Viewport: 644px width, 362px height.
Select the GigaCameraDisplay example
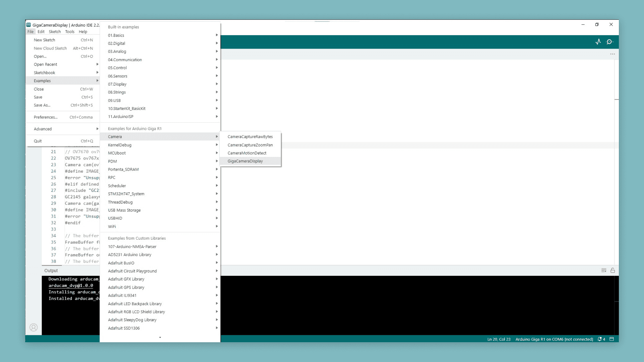click(x=245, y=161)
